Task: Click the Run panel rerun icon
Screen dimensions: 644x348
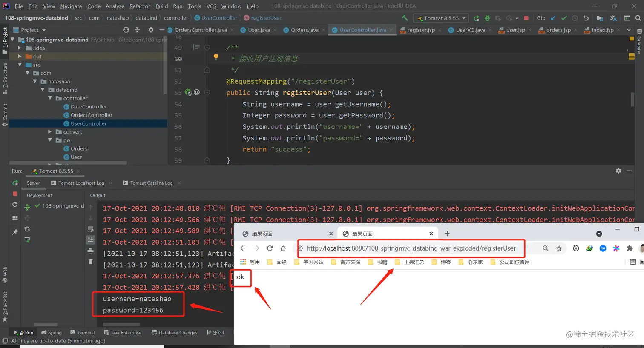Action: click(x=15, y=183)
